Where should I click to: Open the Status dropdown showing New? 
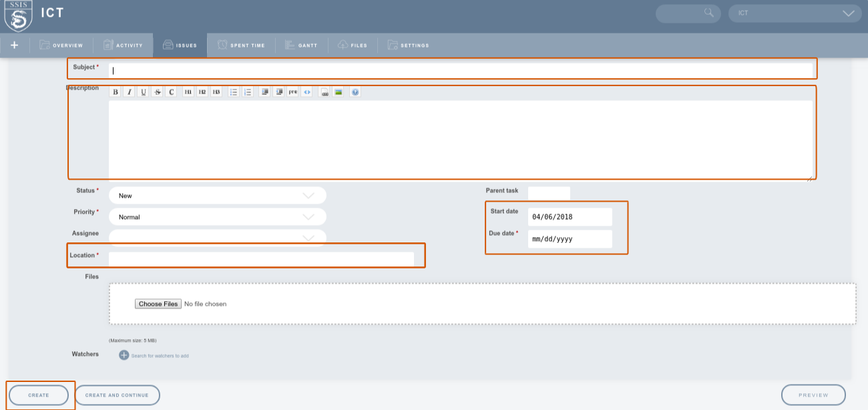pyautogui.click(x=217, y=196)
